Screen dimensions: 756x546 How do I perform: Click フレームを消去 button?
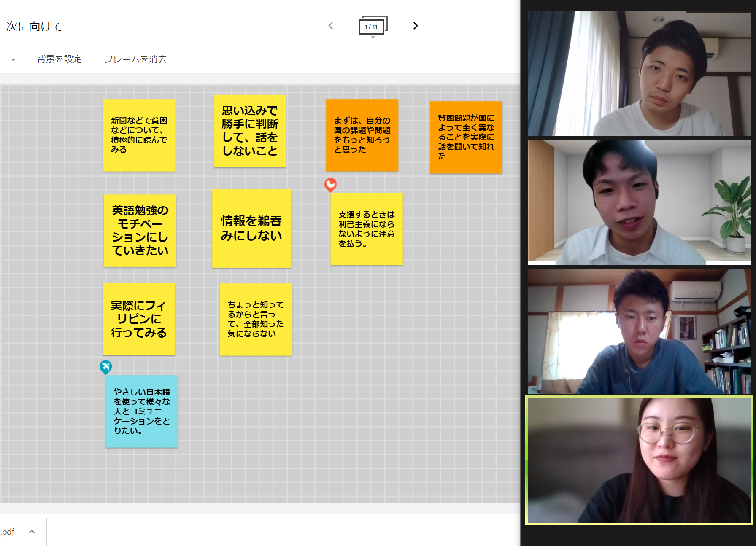135,59
